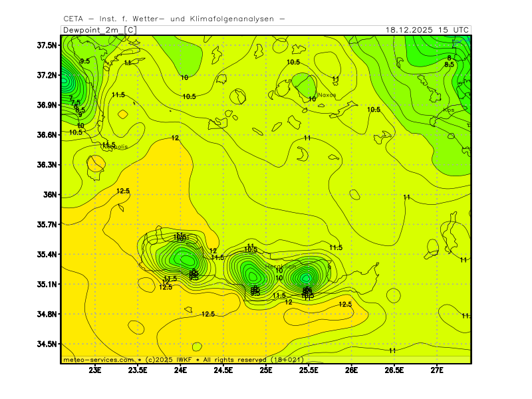532x399 pixels.
Task: Click the 18.12.2025 15 UTC timestamp
Action: pos(428,30)
